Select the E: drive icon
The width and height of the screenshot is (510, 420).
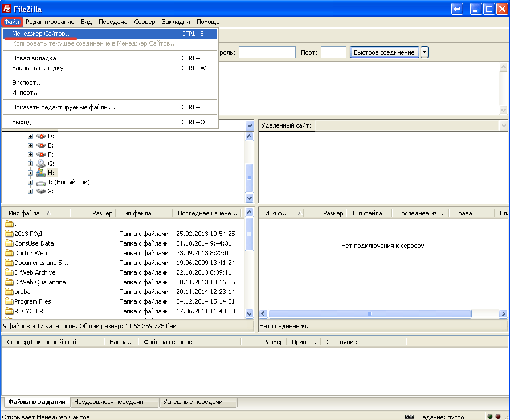coord(40,145)
